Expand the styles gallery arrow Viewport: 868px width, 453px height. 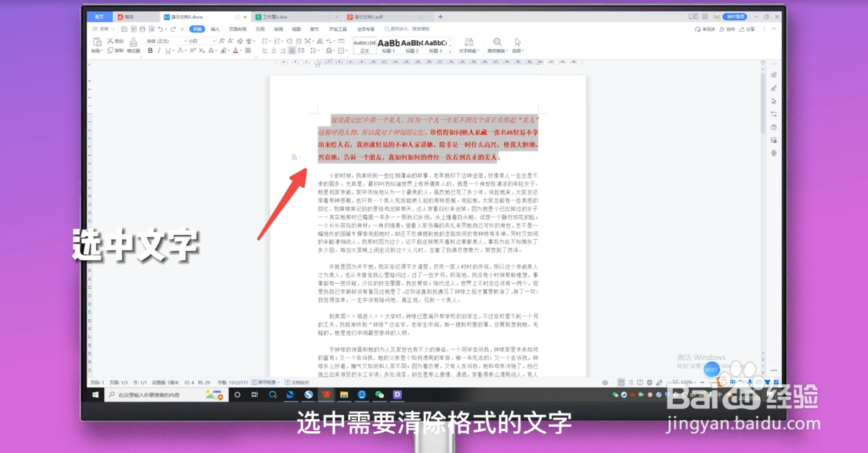coord(450,51)
